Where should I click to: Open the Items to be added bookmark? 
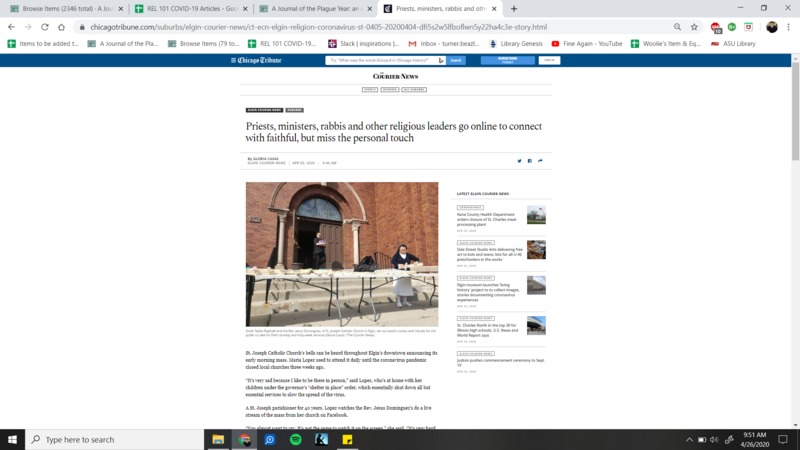(43, 44)
